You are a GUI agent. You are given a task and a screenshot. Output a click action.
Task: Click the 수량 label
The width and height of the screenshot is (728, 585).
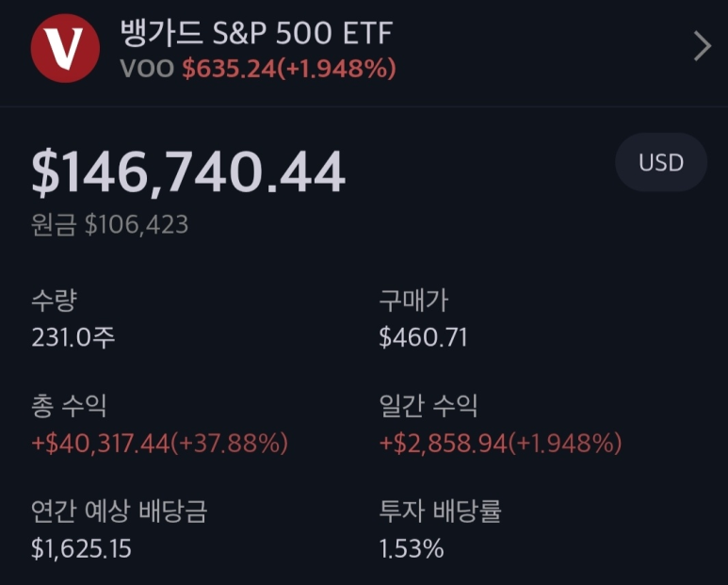click(x=54, y=301)
